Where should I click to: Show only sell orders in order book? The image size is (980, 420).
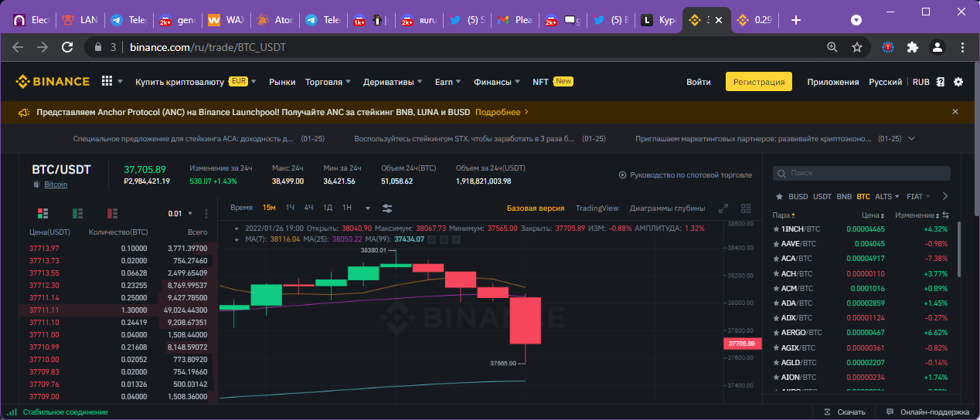click(x=112, y=213)
